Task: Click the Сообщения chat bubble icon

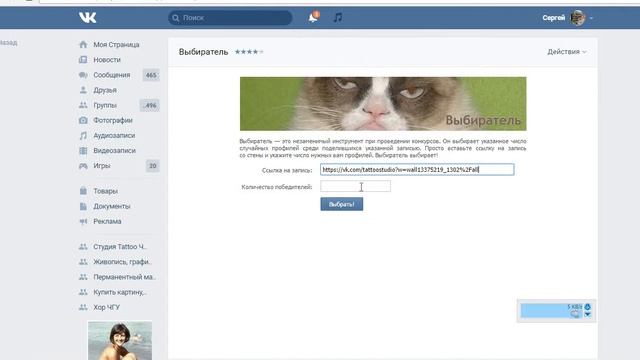Action: (x=83, y=75)
